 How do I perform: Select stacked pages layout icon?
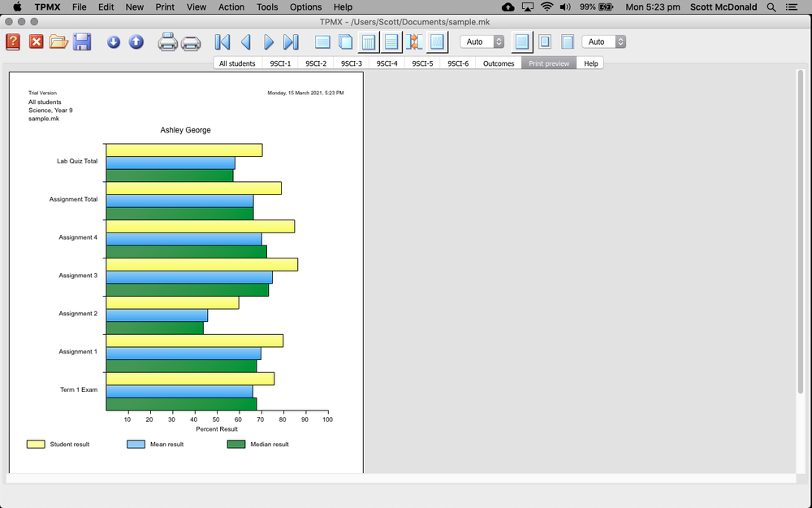345,42
